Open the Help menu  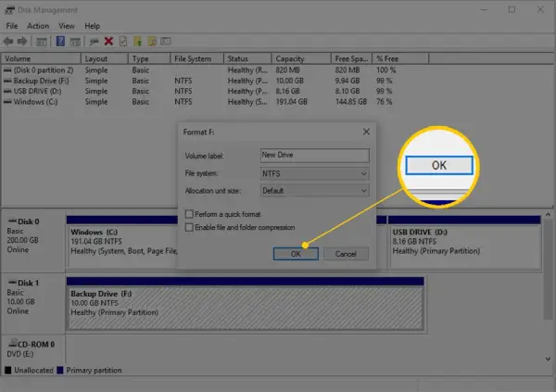92,26
